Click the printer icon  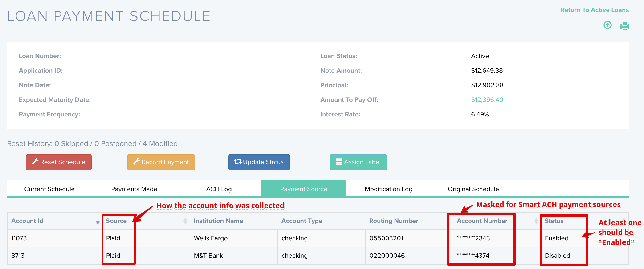pos(624,26)
